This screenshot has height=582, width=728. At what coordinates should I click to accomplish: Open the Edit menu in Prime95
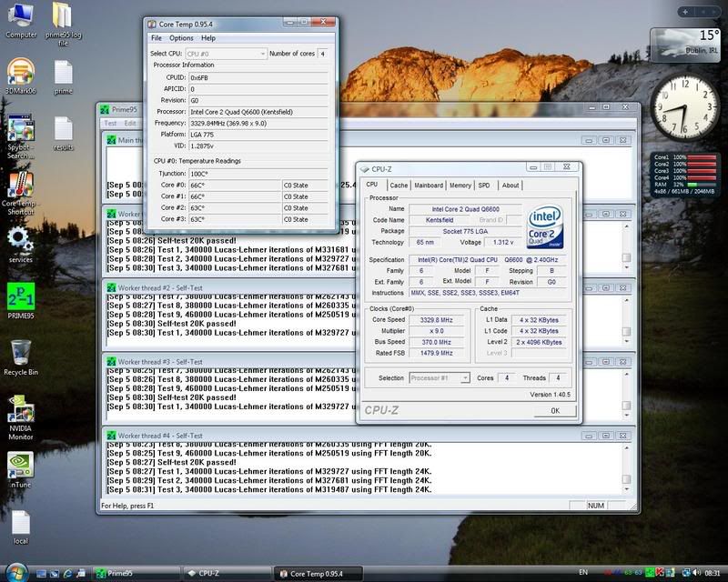[130, 123]
